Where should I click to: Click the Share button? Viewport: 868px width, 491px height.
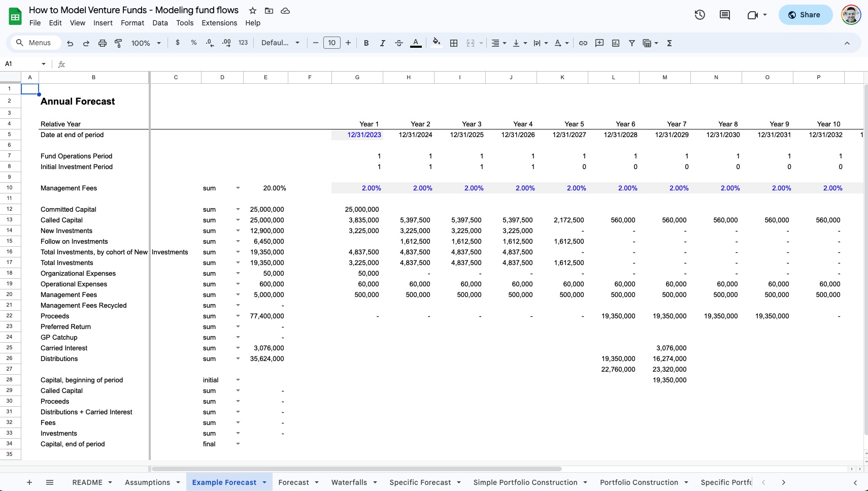805,15
